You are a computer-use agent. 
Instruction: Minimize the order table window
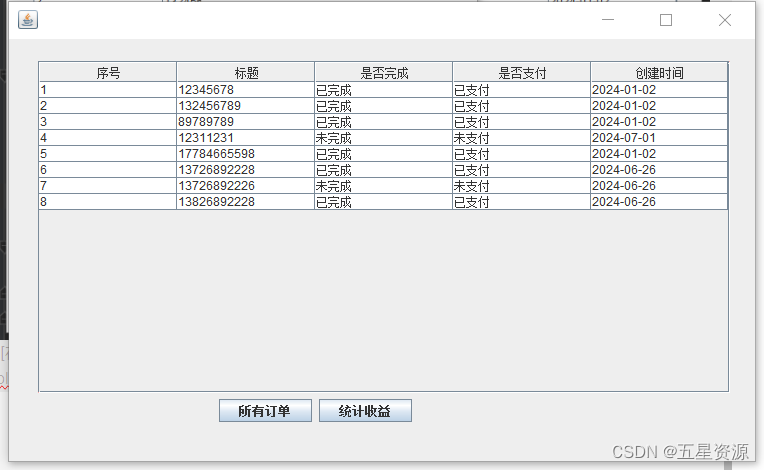pos(608,20)
